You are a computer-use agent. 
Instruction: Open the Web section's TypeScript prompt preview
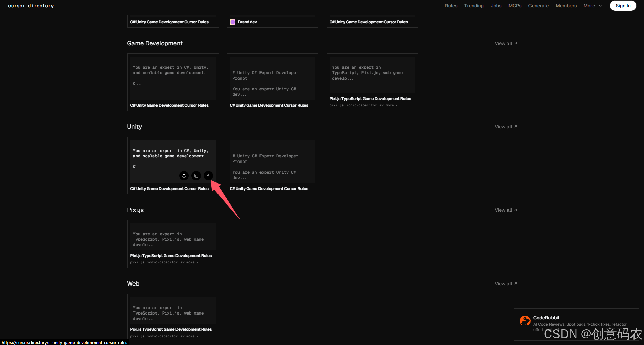(x=173, y=310)
